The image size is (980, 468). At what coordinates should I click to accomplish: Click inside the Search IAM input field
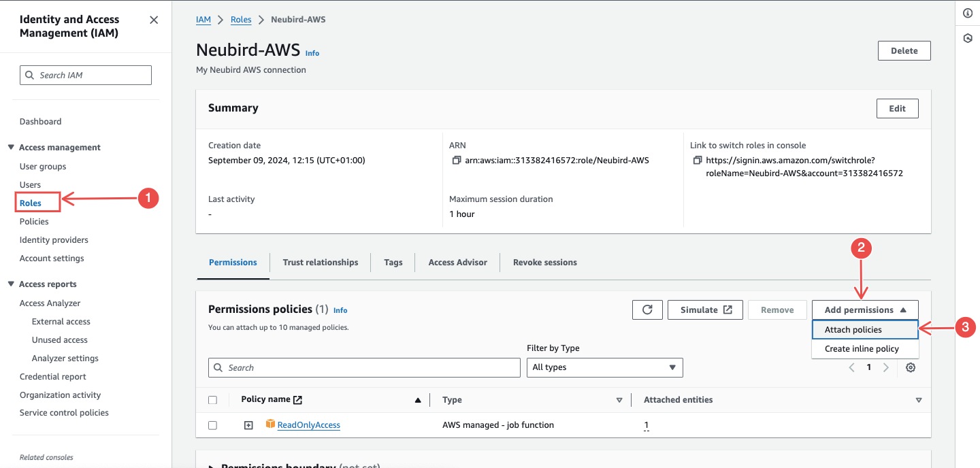(85, 75)
